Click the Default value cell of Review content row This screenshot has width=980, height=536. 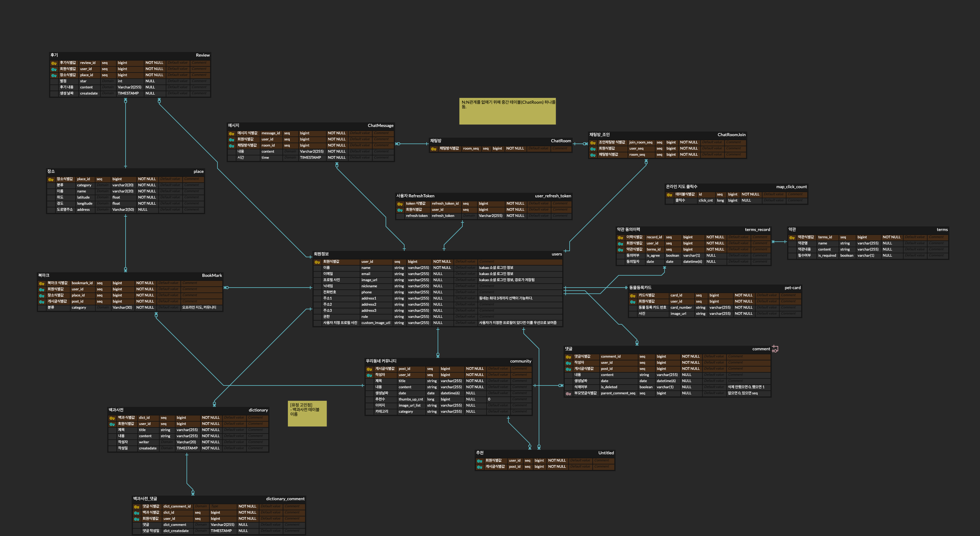[177, 87]
